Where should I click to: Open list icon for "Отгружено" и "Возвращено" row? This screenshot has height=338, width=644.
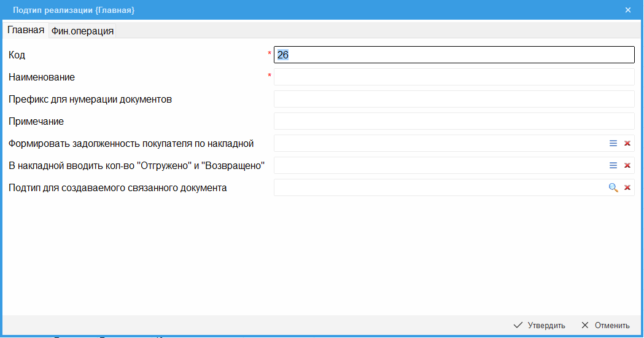613,165
